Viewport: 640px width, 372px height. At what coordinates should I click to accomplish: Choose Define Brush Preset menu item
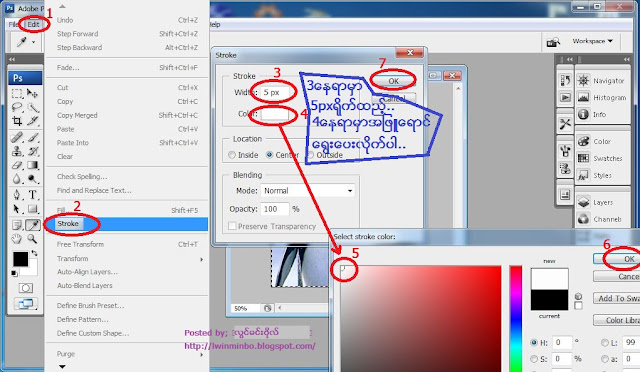(x=127, y=305)
